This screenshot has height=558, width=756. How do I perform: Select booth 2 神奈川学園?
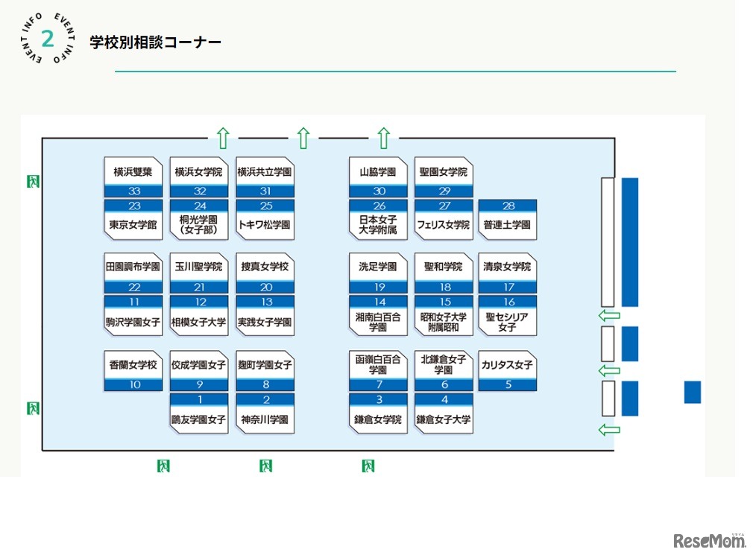tap(265, 413)
